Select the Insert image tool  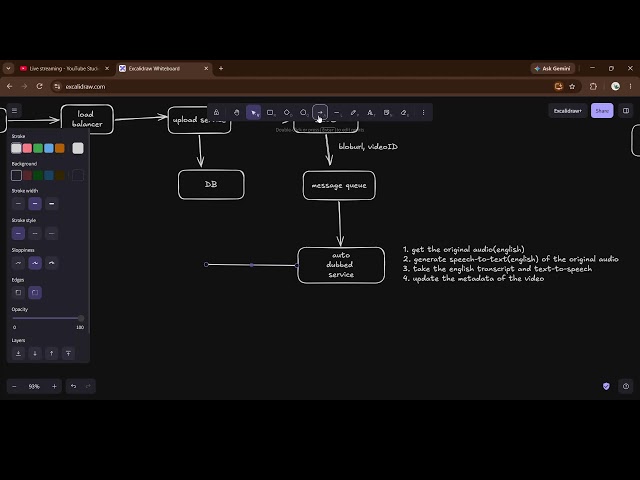(x=387, y=112)
